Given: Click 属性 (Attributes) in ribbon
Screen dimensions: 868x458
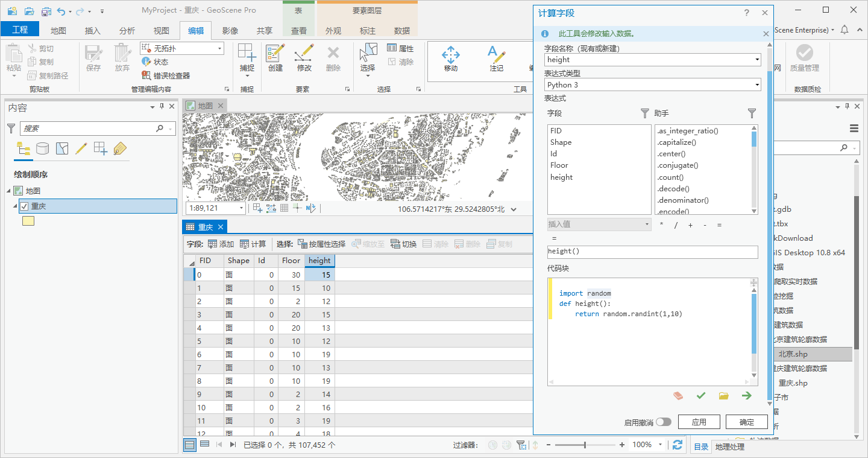Looking at the screenshot, I should click(x=400, y=48).
